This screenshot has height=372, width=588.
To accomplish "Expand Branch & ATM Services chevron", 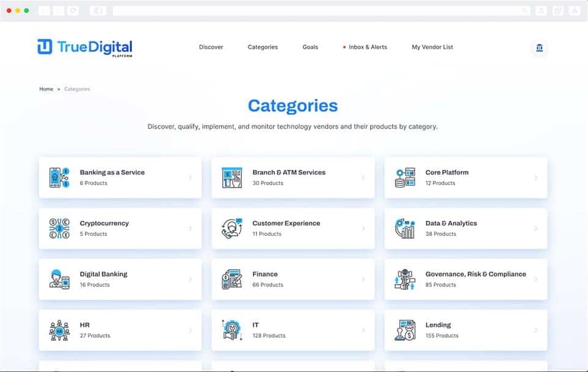I will click(363, 178).
